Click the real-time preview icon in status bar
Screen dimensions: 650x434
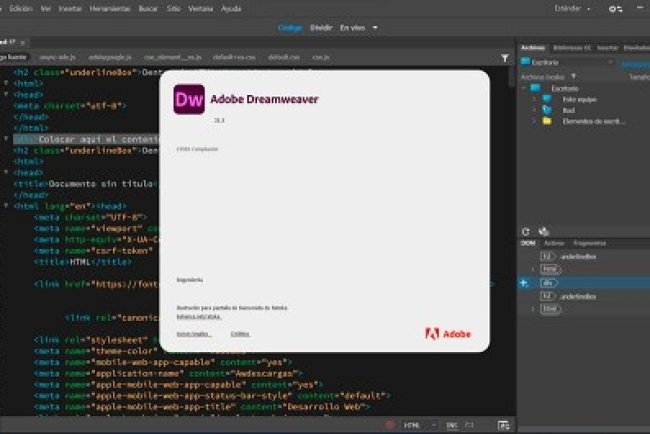[503, 425]
